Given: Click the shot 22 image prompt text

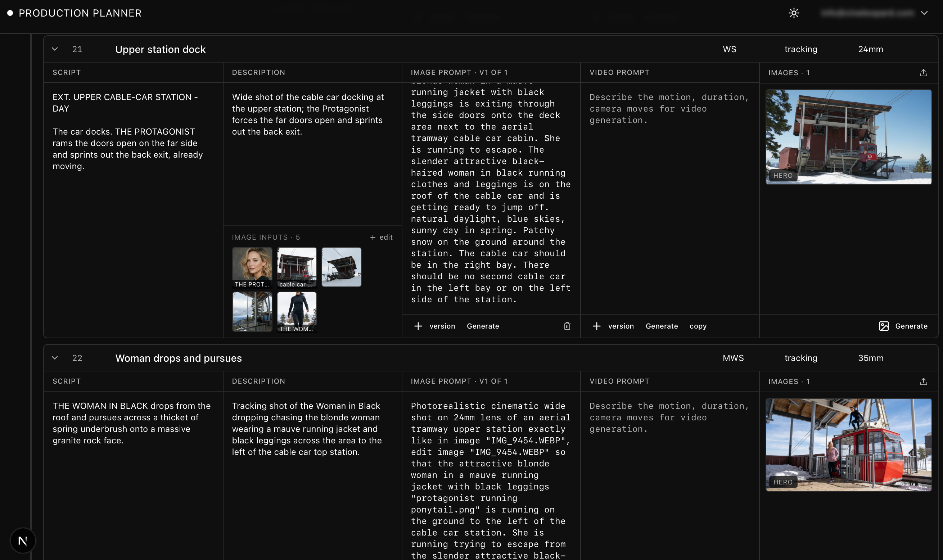Looking at the screenshot, I should [x=491, y=480].
